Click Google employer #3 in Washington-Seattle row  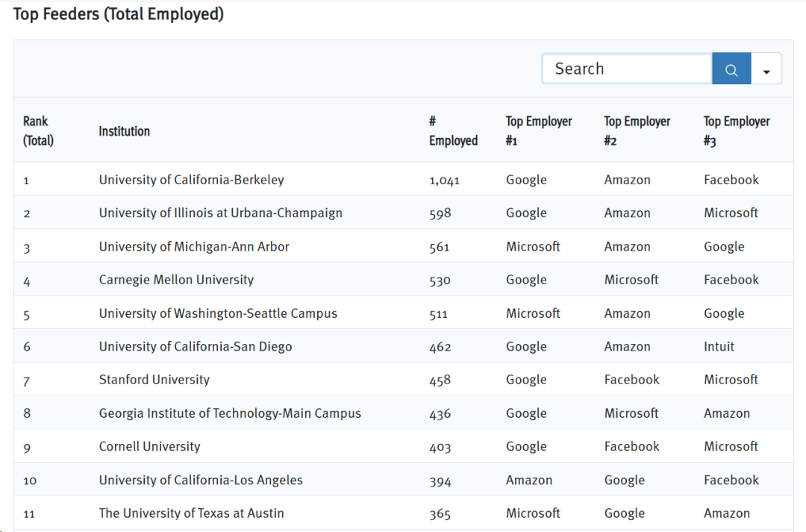pos(724,313)
